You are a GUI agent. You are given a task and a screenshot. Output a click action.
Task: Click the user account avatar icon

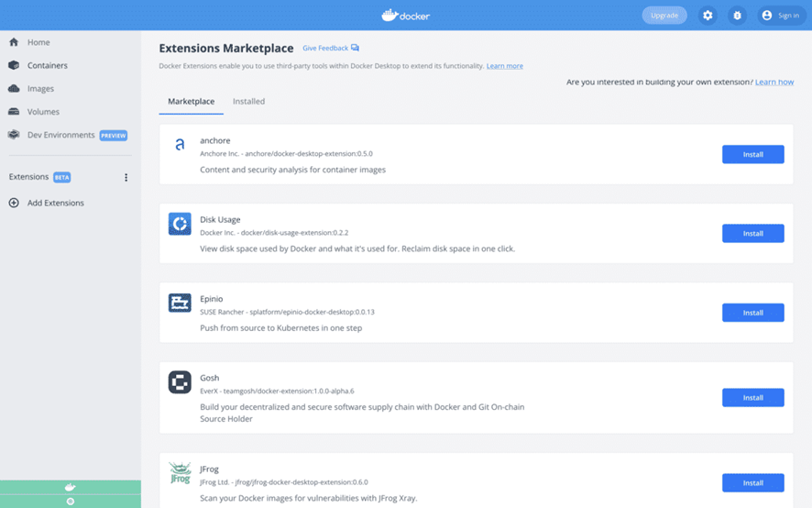(767, 16)
